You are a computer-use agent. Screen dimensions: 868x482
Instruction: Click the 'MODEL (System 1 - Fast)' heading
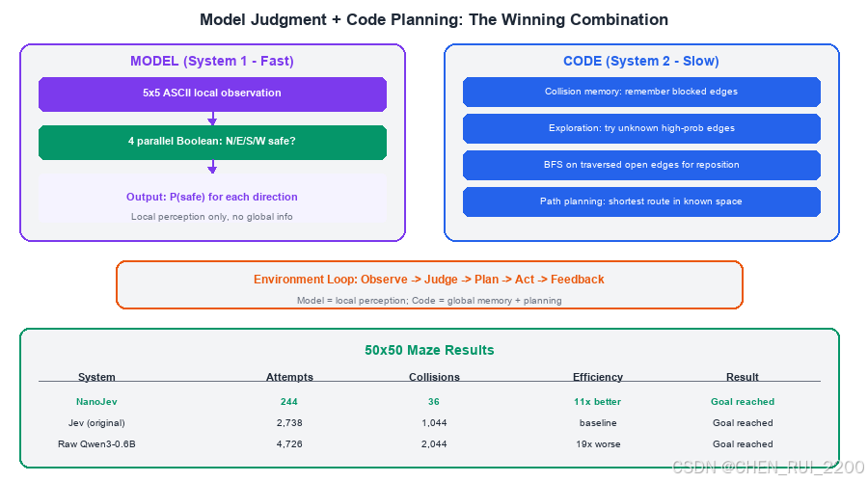pos(212,61)
